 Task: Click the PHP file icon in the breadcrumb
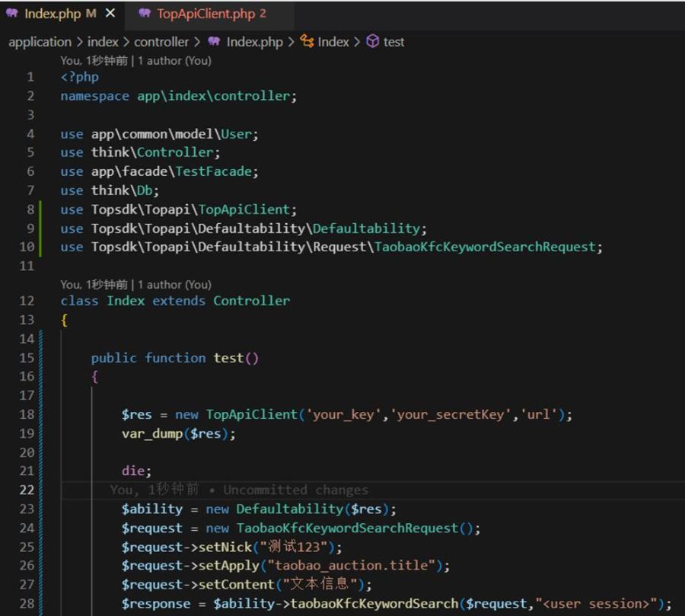pos(214,42)
